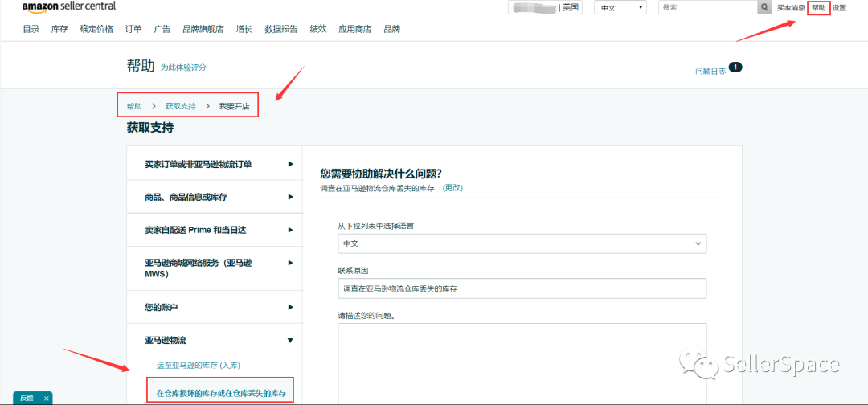
Task: Open the 应用商店 menu
Action: coord(355,29)
